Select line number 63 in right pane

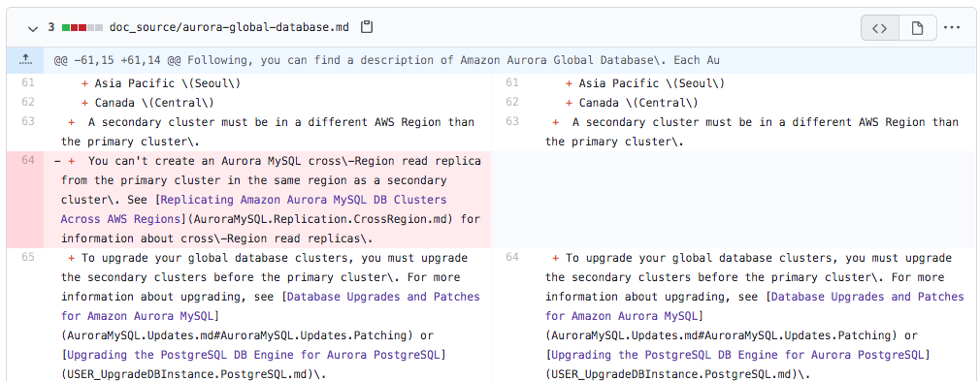[512, 122]
